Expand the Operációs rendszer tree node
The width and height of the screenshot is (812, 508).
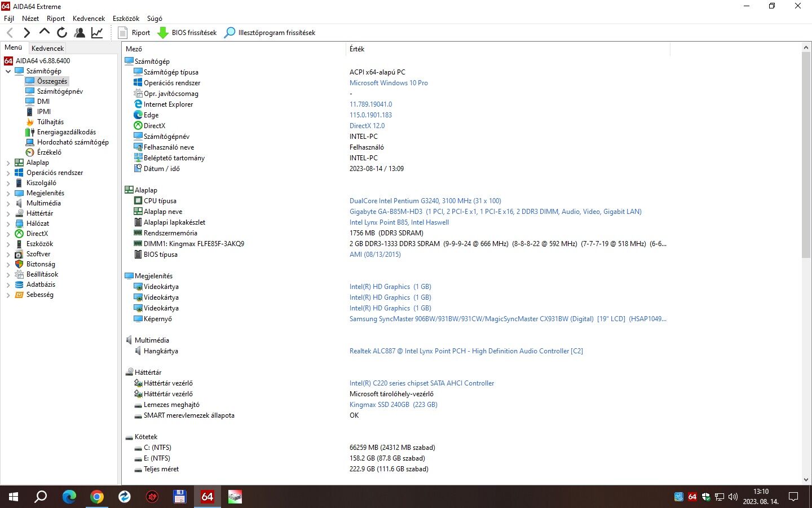8,173
